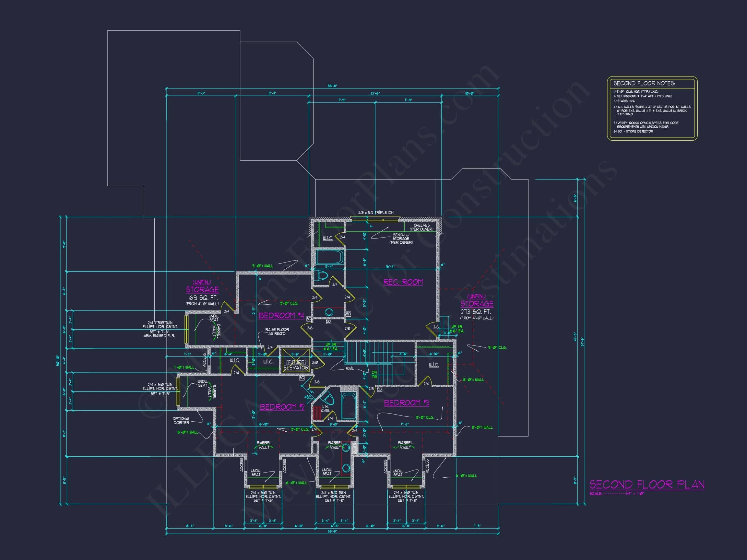
Task: Select the SECOND FLOOR PLAN title text
Action: point(647,485)
